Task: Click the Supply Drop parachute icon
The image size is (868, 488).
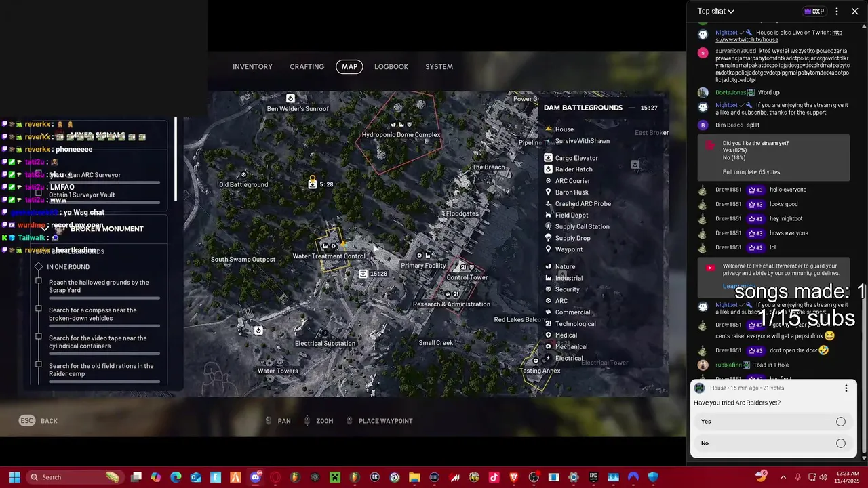Action: (548, 238)
